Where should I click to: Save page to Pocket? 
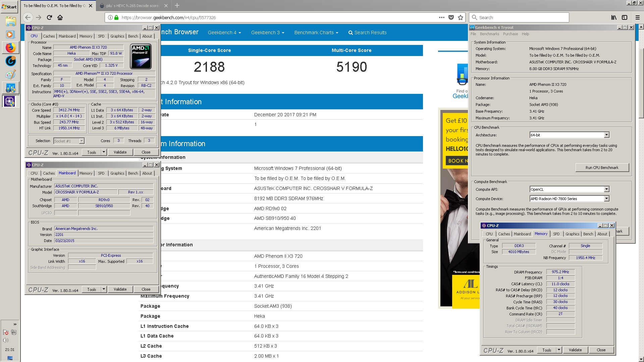pyautogui.click(x=451, y=17)
